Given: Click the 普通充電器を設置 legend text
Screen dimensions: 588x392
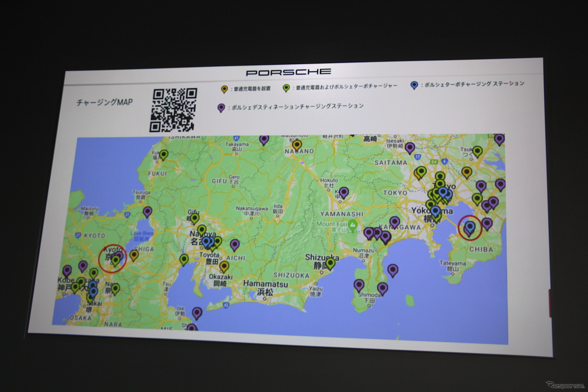Looking at the screenshot, I should [252, 89].
